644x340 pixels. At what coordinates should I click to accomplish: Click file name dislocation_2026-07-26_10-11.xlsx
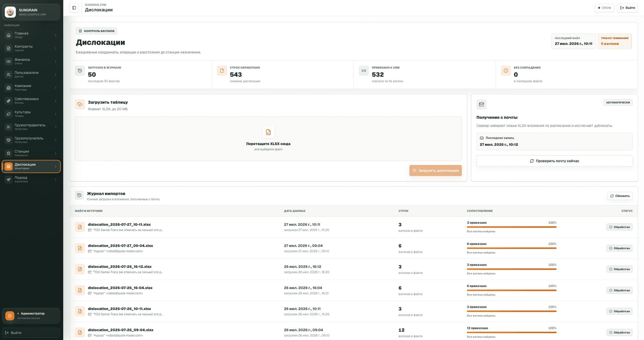pyautogui.click(x=119, y=309)
